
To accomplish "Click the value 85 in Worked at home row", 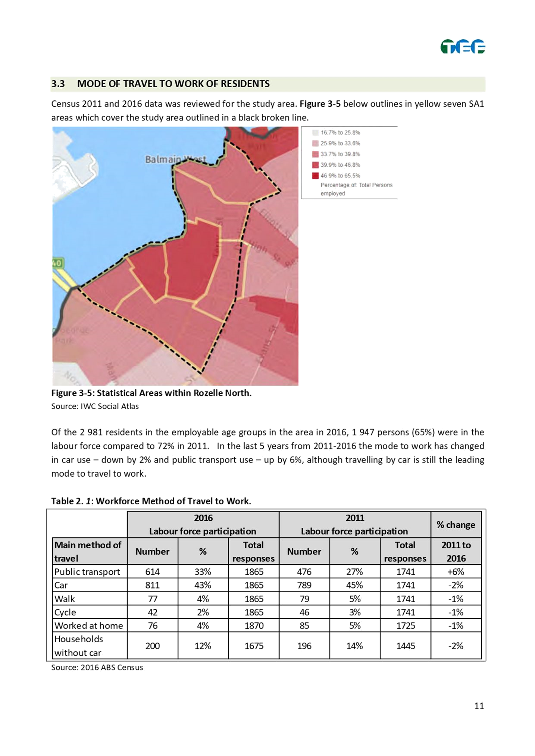I will [304, 626].
